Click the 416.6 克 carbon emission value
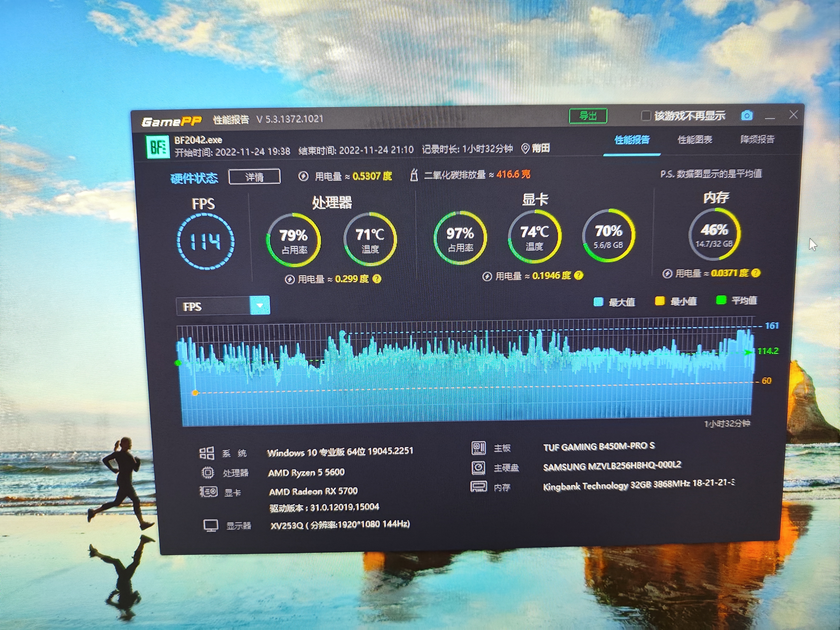This screenshot has height=630, width=840. click(x=513, y=174)
